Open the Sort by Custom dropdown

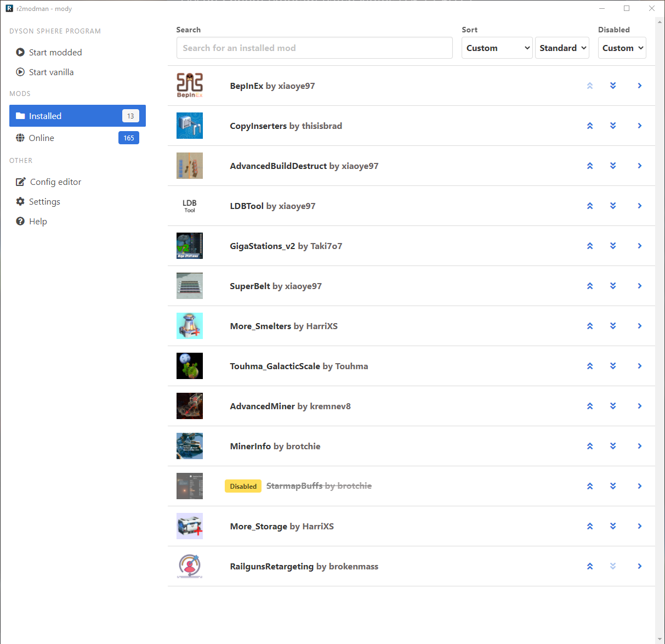coord(497,48)
